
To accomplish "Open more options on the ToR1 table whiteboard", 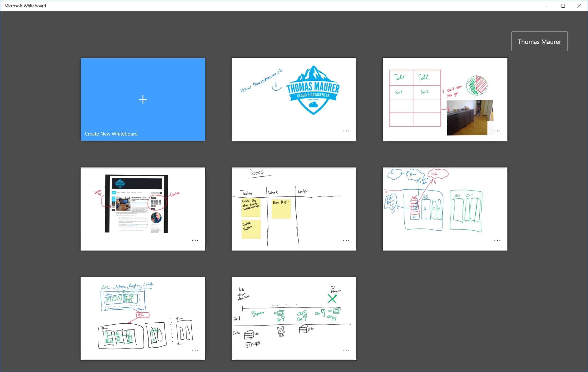I will pyautogui.click(x=497, y=131).
